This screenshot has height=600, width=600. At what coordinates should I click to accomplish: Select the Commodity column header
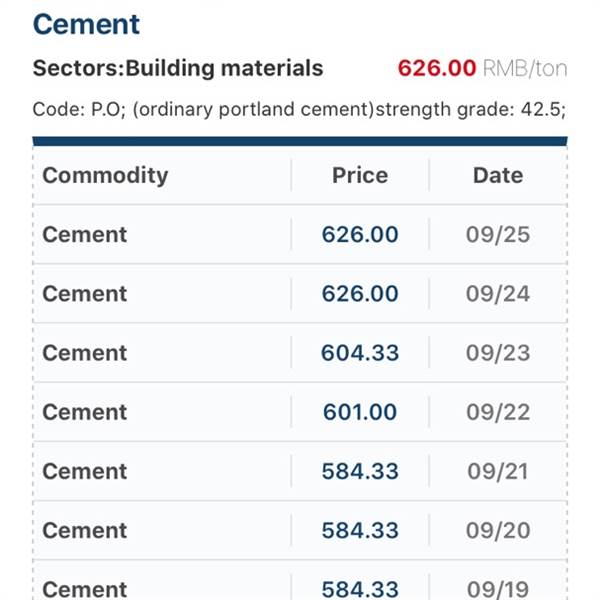[105, 176]
